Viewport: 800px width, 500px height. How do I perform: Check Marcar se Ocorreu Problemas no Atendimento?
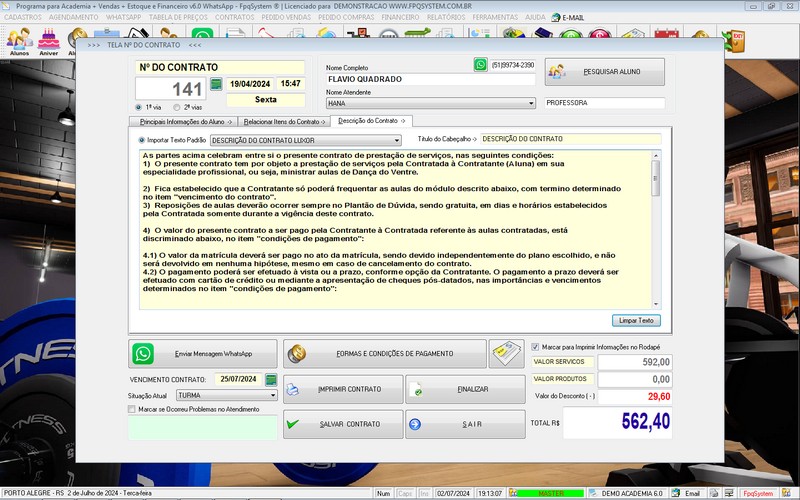132,409
